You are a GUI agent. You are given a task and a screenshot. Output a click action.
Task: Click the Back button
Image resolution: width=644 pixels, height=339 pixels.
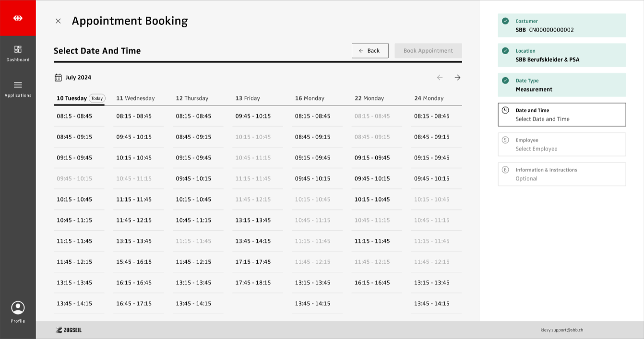370,51
